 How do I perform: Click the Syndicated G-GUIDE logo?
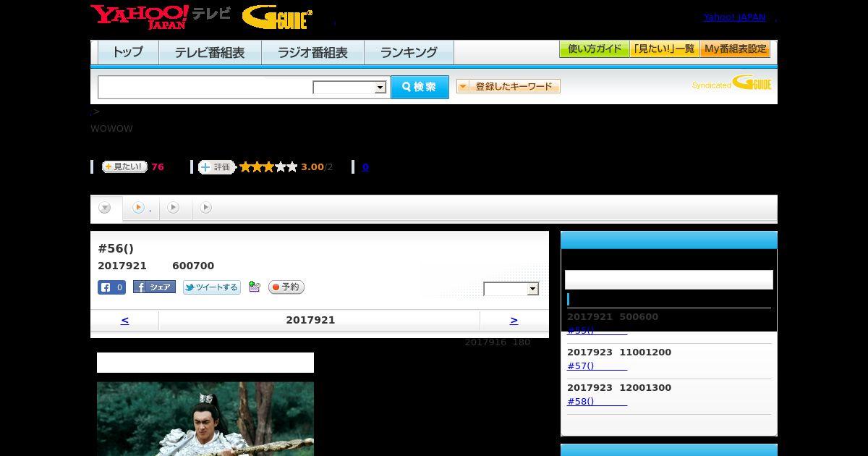pyautogui.click(x=731, y=83)
